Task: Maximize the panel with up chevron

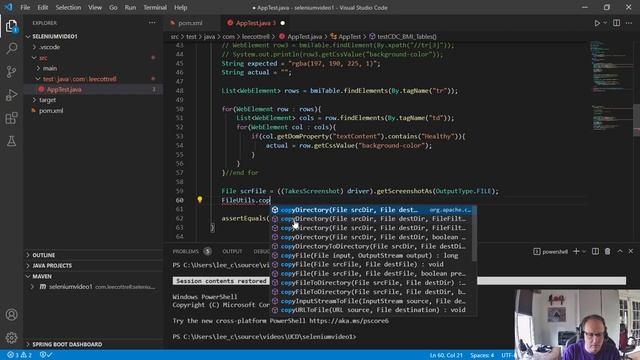Action: point(620,251)
